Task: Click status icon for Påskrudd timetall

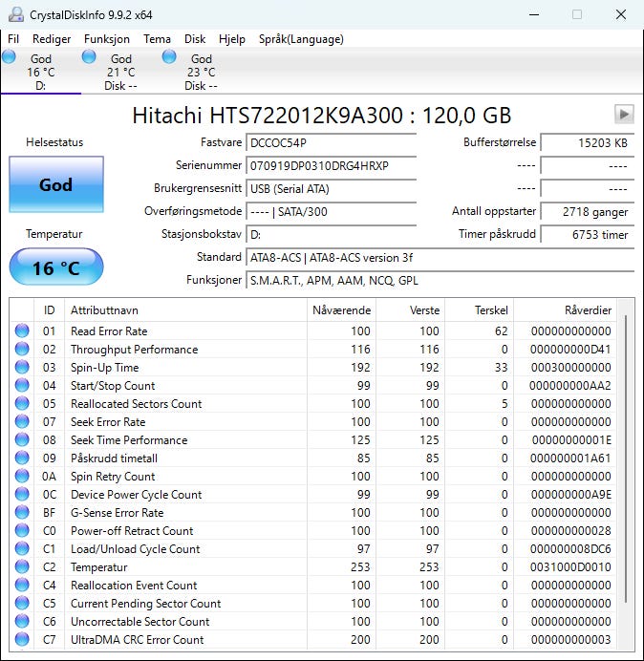Action: pyautogui.click(x=22, y=458)
